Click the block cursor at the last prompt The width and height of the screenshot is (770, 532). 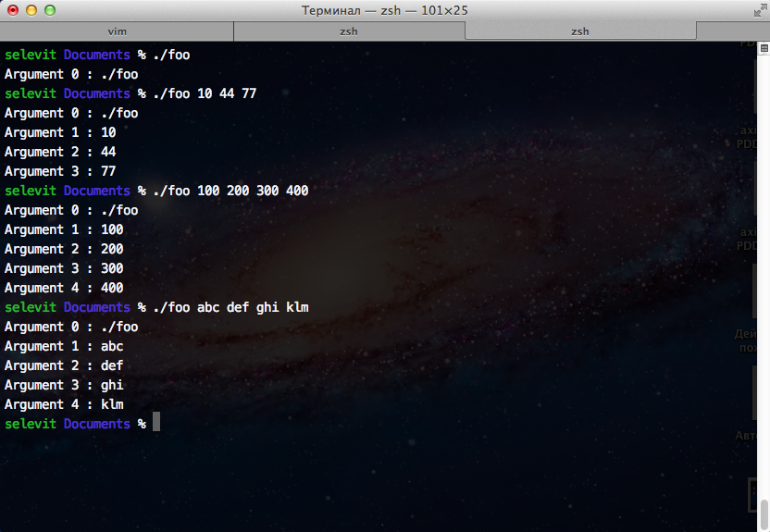coord(156,423)
